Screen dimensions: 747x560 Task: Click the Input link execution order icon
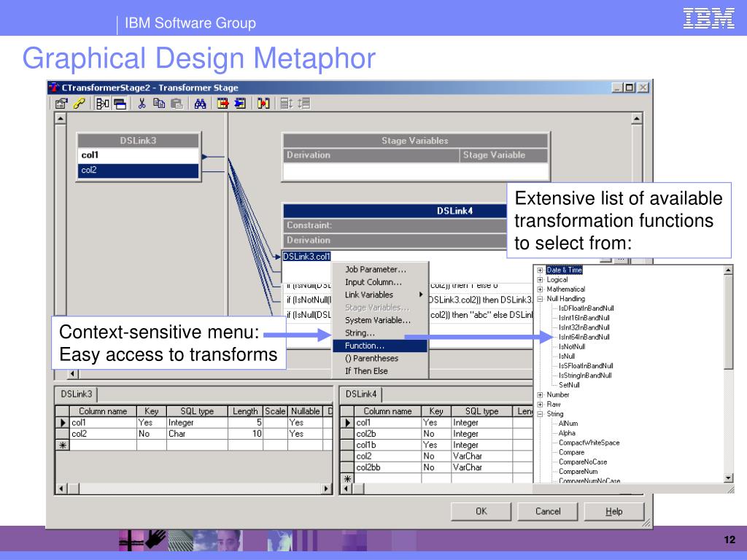[x=286, y=104]
